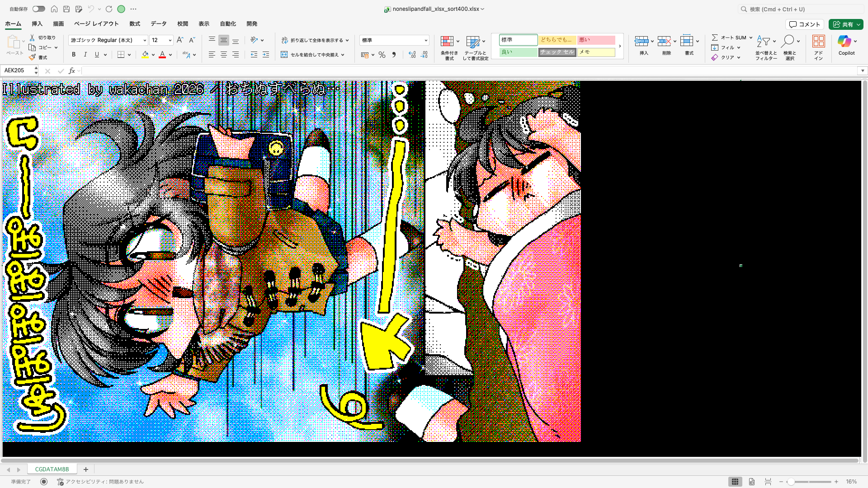Click the クリア eraser icon
This screenshot has height=488, width=868.
(x=715, y=57)
